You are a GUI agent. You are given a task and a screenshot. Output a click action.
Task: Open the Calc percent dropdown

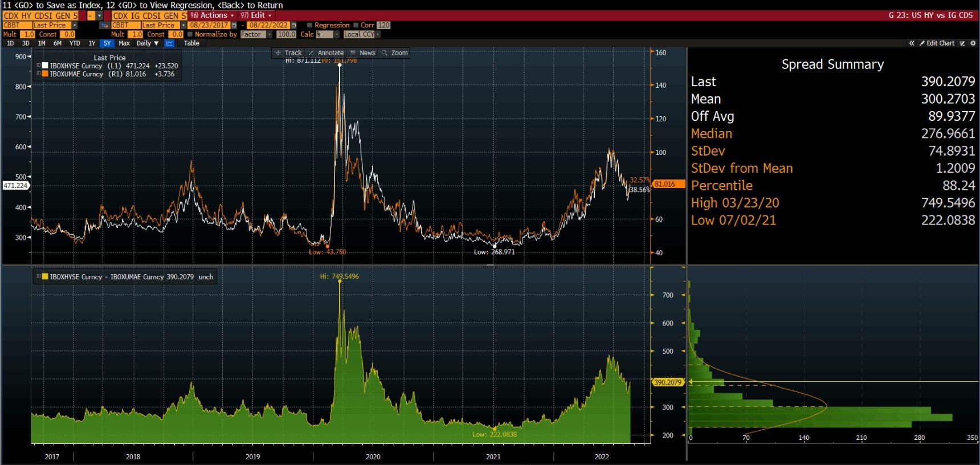[337, 34]
